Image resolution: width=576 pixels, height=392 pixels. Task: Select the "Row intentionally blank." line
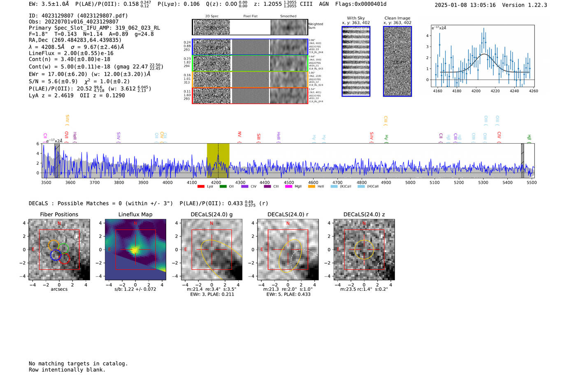click(x=67, y=370)
